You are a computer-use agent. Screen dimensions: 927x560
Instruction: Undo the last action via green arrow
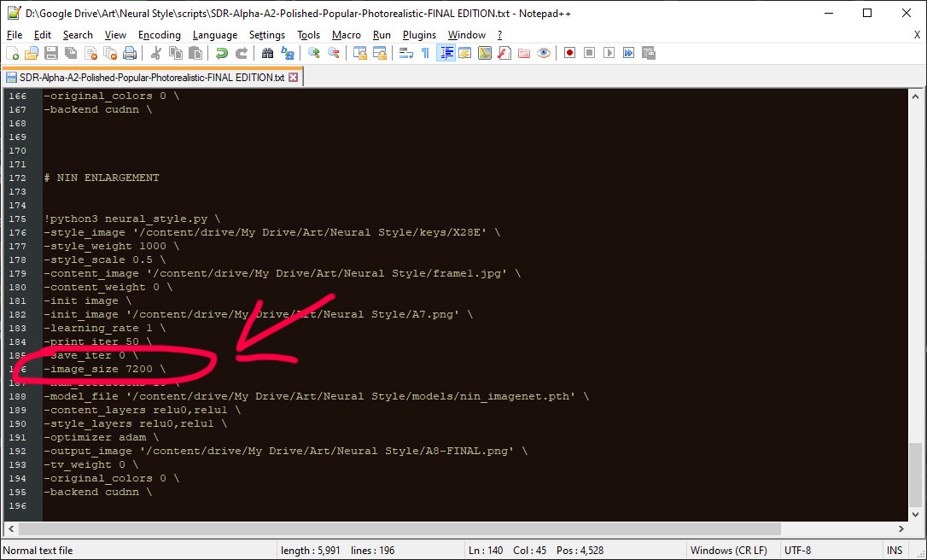click(222, 53)
